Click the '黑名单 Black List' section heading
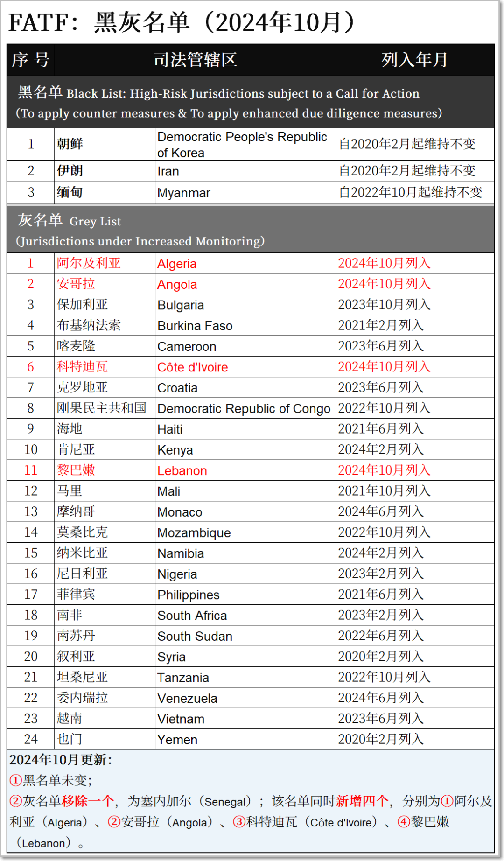504x861 pixels. click(x=251, y=102)
